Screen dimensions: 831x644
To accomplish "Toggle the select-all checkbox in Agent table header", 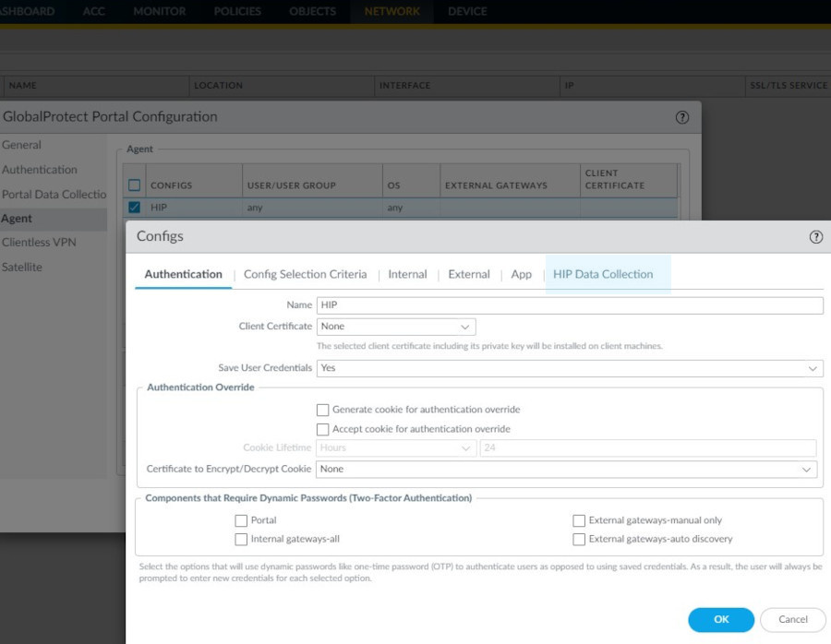I will tap(134, 185).
